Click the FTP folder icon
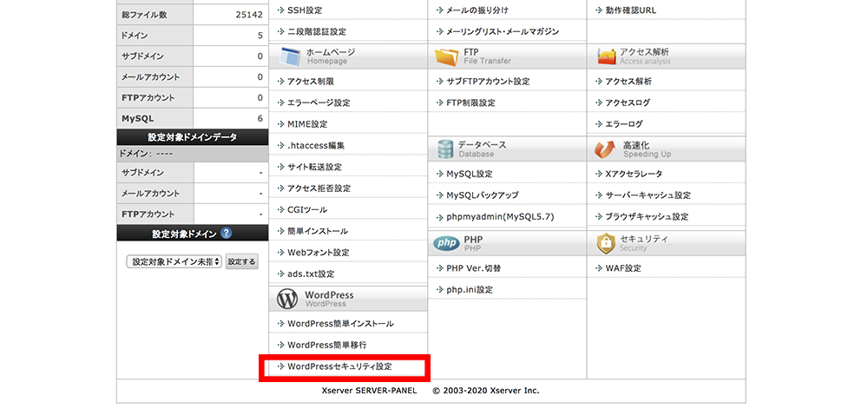 (x=447, y=56)
